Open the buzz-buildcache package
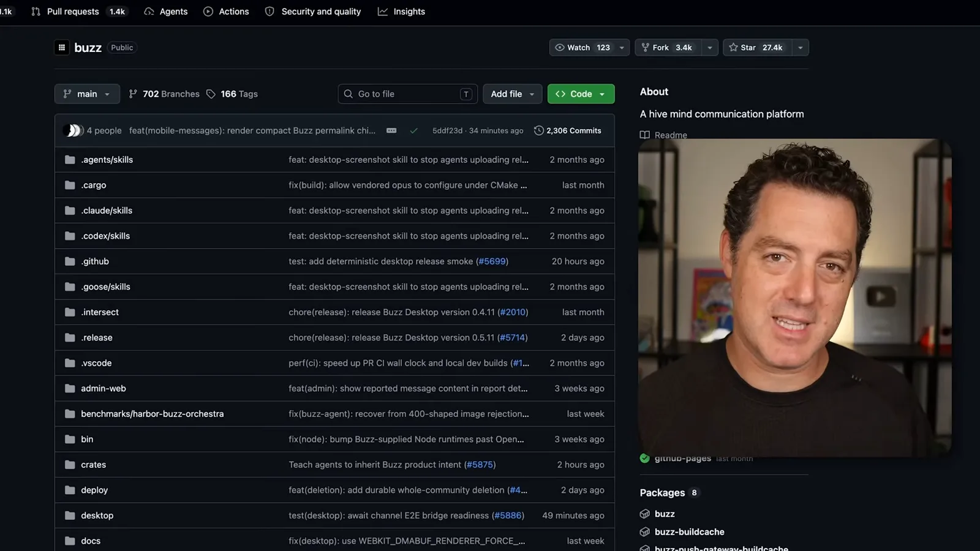This screenshot has width=980, height=551. point(689,532)
